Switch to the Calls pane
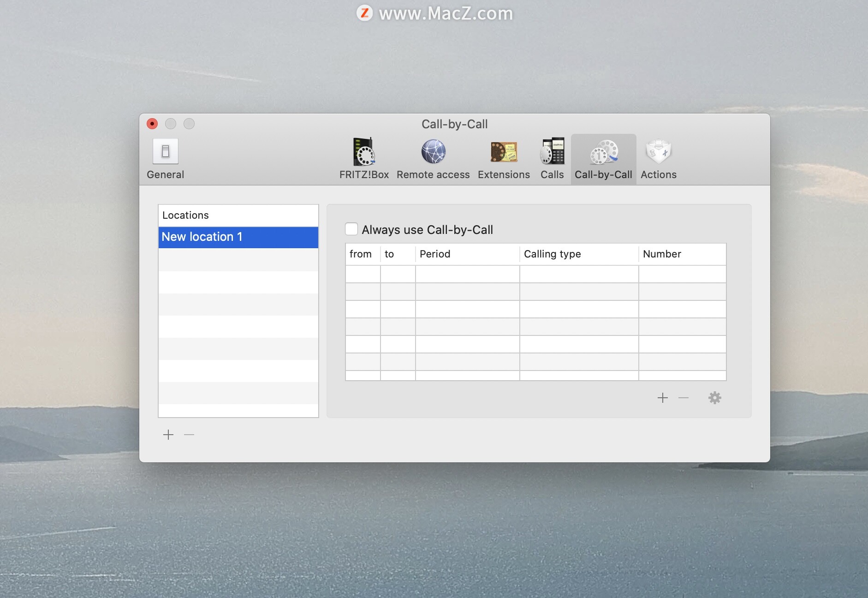The image size is (868, 598). tap(552, 159)
